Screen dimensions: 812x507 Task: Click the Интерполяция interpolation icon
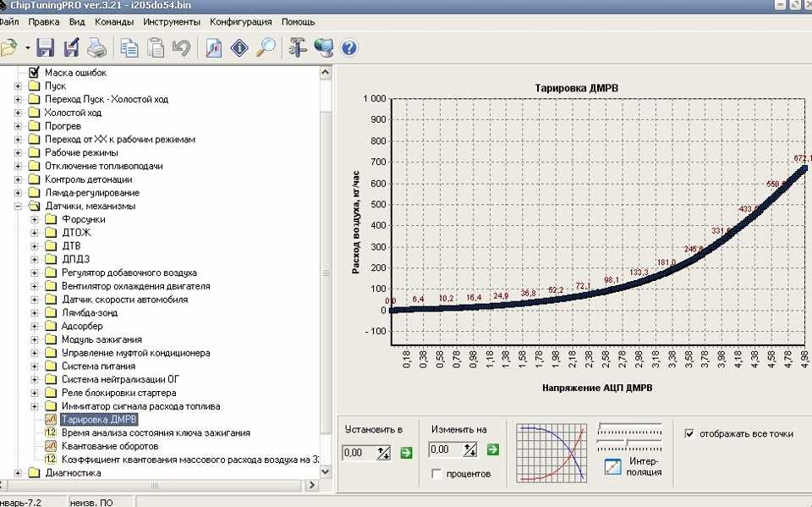click(612, 466)
